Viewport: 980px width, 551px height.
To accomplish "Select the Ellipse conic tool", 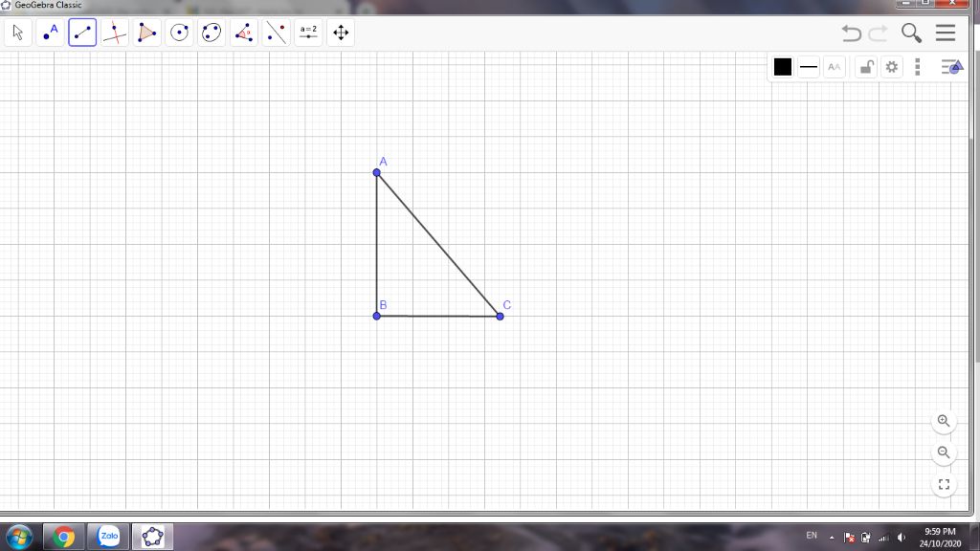I will click(212, 33).
